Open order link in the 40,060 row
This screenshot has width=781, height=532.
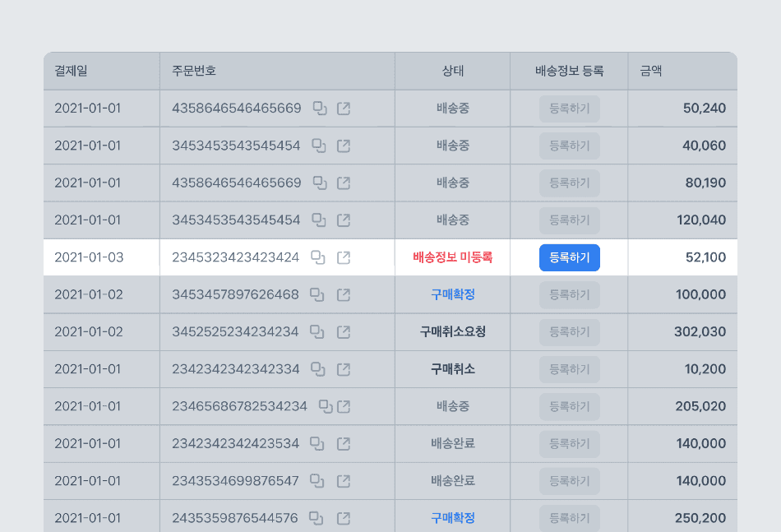344,146
